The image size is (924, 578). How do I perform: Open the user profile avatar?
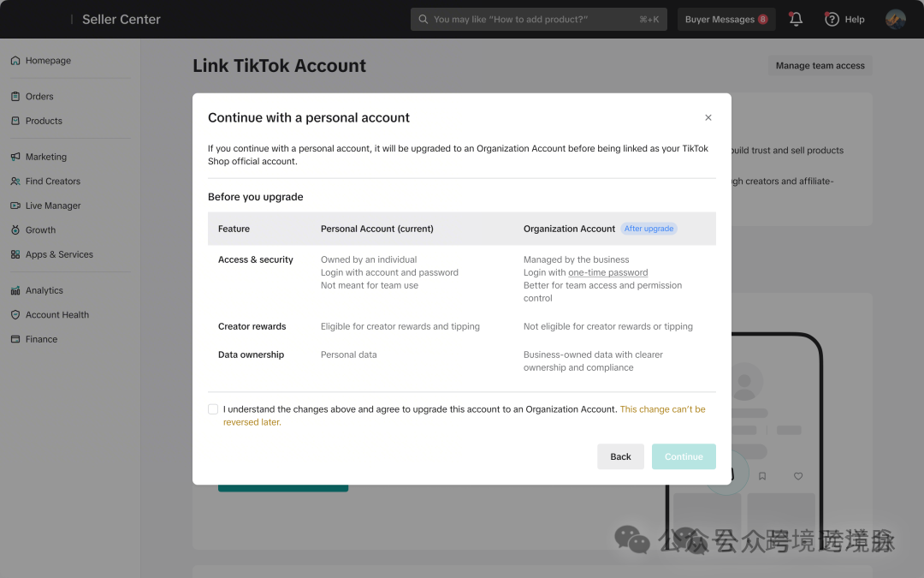pos(895,20)
